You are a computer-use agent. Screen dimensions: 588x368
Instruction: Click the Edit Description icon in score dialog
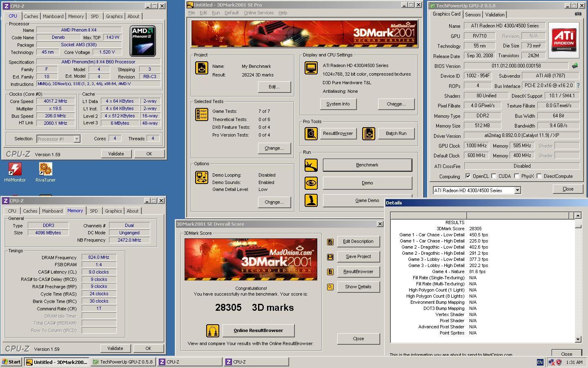tap(330, 242)
